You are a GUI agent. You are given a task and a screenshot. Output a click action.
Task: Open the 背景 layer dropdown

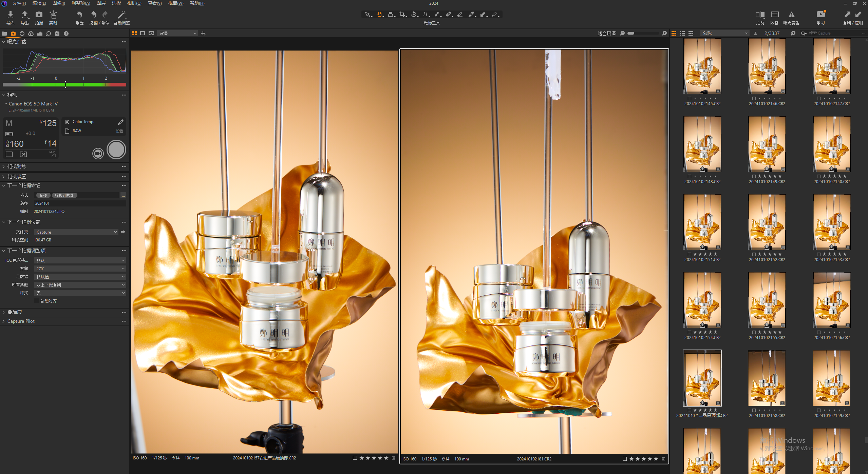[x=177, y=33]
